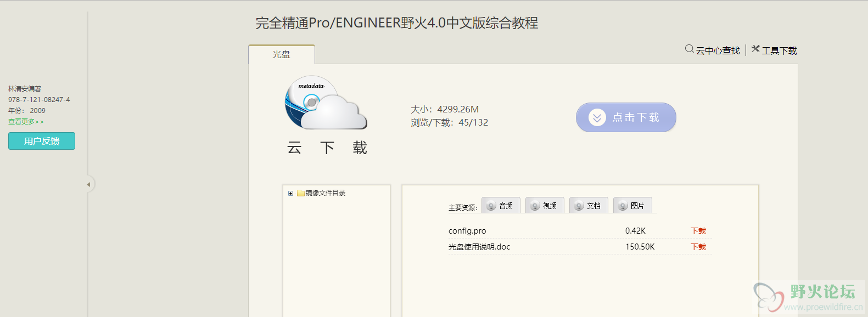868x317 pixels.
Task: Click the 浏览/下载：45/132 text
Action: (449, 122)
